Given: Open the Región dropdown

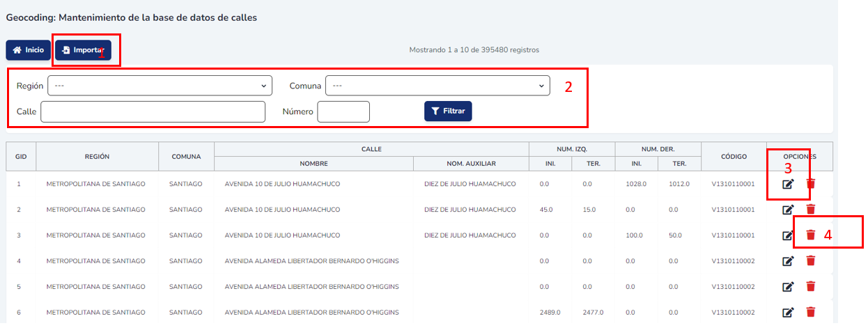Looking at the screenshot, I should coord(160,86).
